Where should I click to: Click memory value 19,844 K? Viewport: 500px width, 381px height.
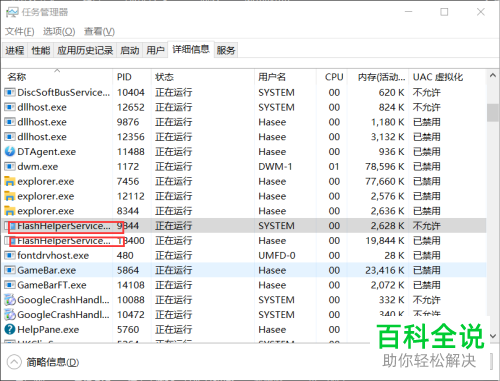pyautogui.click(x=385, y=240)
